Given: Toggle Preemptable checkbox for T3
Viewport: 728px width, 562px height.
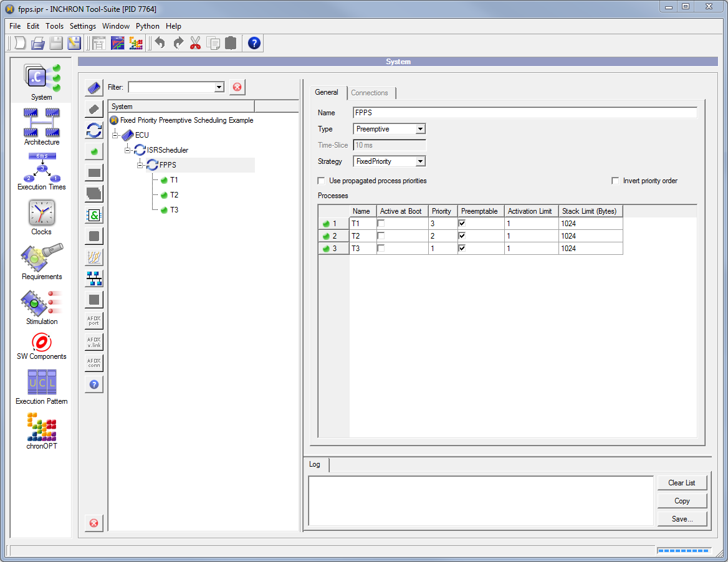Looking at the screenshot, I should point(462,248).
